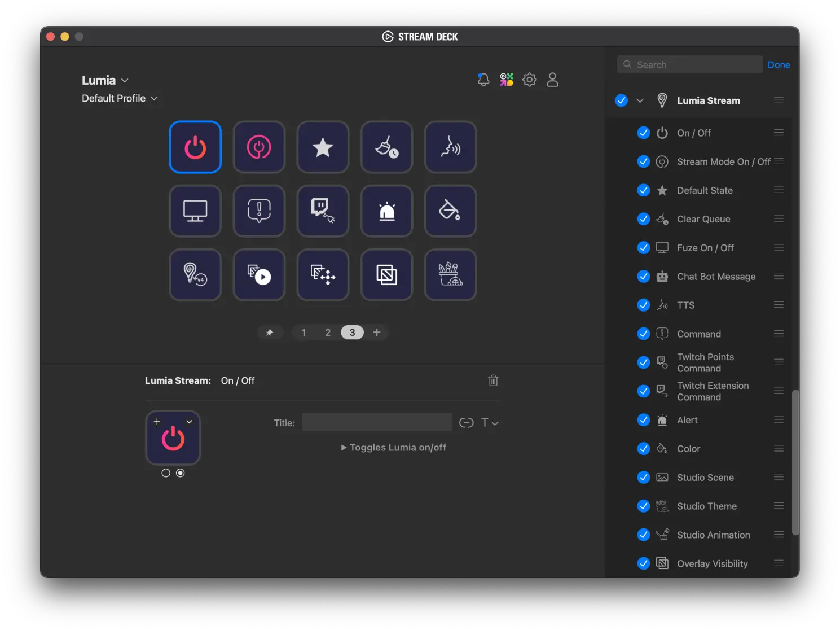Open the Default Profile dropdown
This screenshot has width=840, height=630.
click(120, 98)
